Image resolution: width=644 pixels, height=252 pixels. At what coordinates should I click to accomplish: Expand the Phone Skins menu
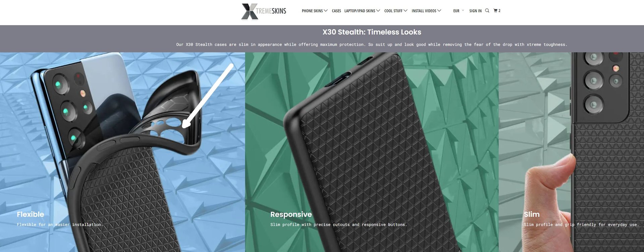(x=315, y=11)
